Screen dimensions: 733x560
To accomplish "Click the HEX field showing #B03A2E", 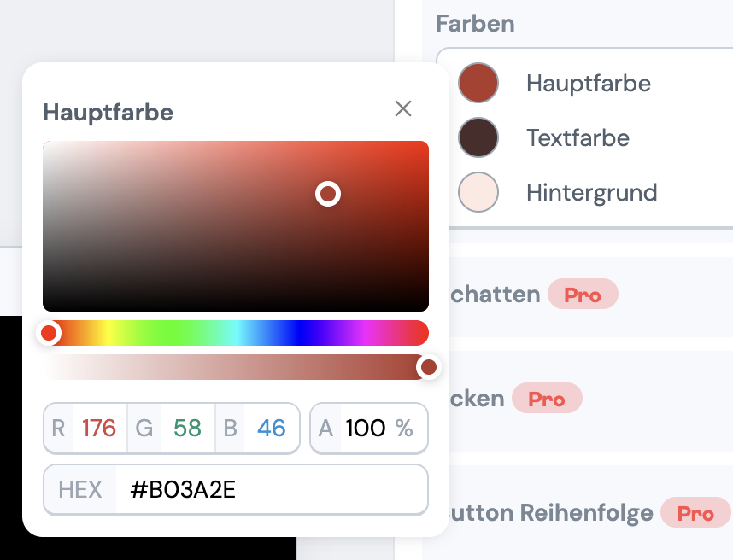I will coord(256,488).
